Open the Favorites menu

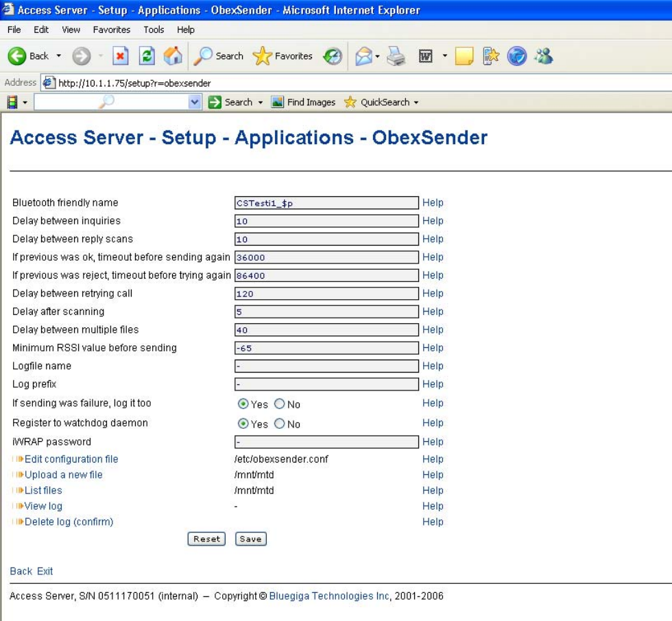point(111,30)
